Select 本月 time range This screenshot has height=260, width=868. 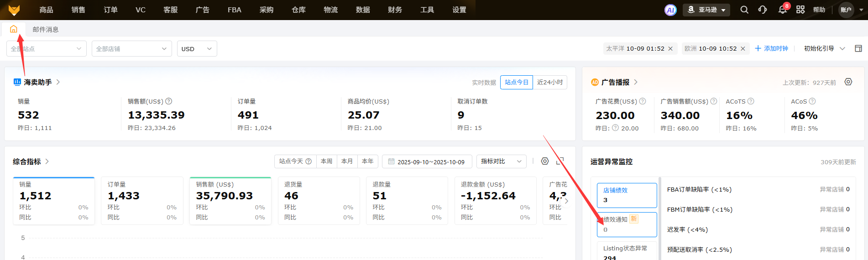347,161
